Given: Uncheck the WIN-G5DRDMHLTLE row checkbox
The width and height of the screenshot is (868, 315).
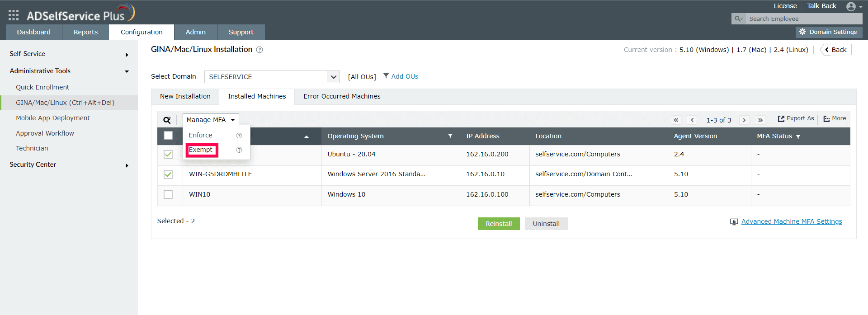Looking at the screenshot, I should (x=168, y=174).
